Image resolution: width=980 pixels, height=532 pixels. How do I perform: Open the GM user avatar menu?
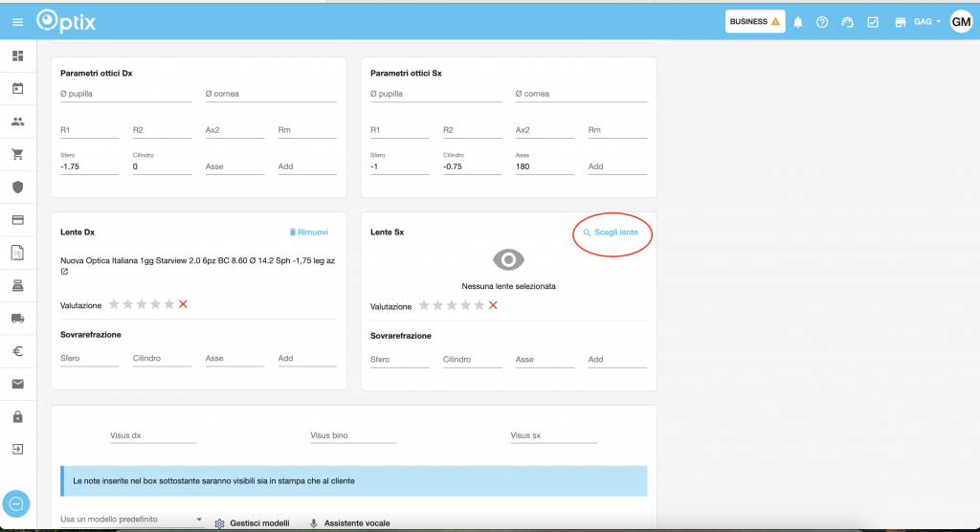[x=961, y=22]
